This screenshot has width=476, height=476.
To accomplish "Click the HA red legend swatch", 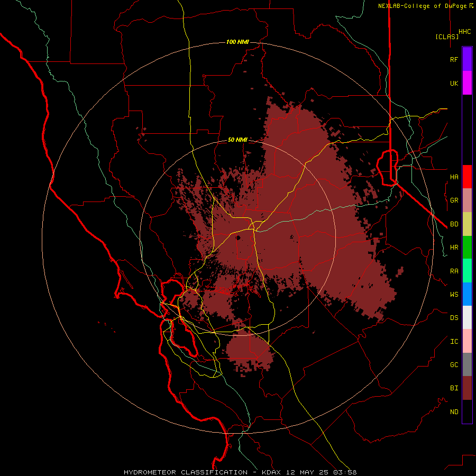I will 467,177.
